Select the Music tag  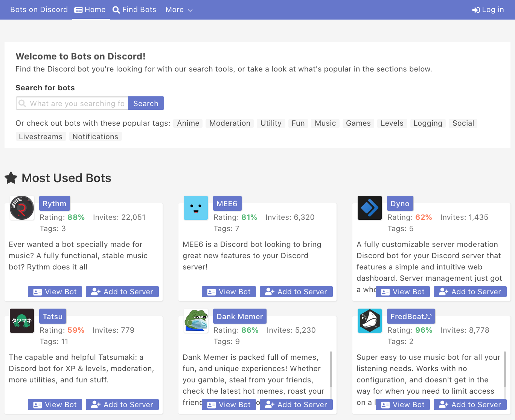click(325, 123)
